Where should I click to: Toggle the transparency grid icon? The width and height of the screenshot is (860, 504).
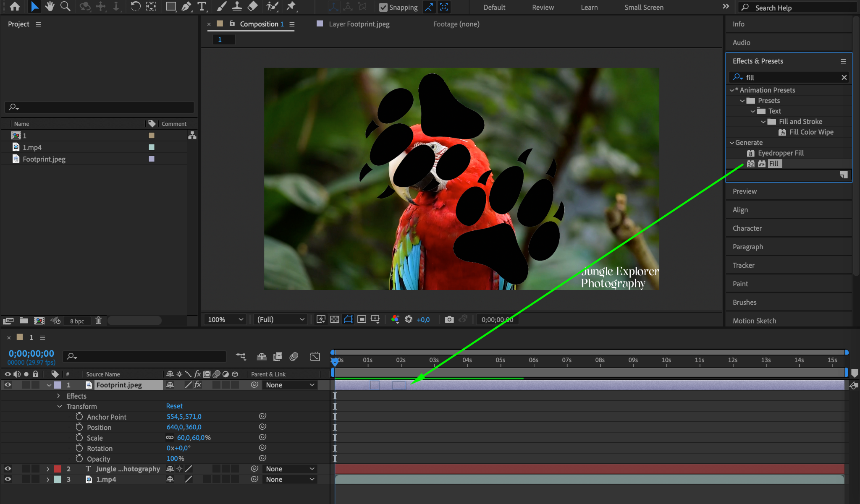[334, 320]
